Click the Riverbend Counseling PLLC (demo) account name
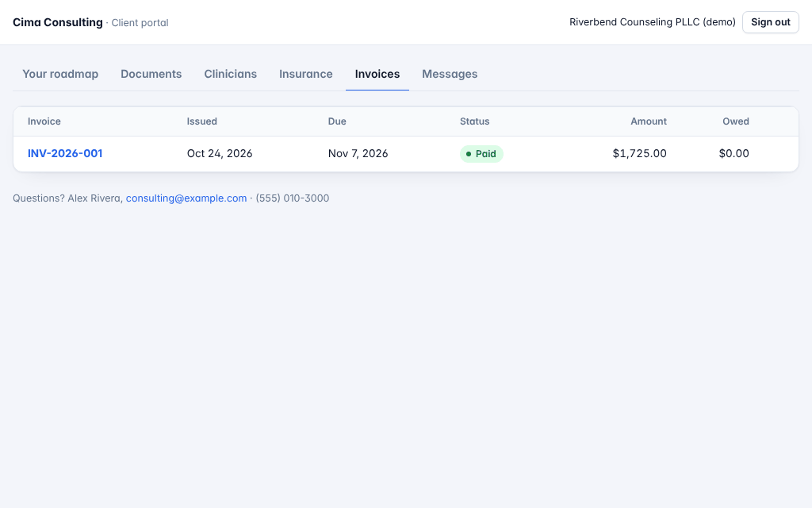Image resolution: width=812 pixels, height=508 pixels. click(653, 22)
